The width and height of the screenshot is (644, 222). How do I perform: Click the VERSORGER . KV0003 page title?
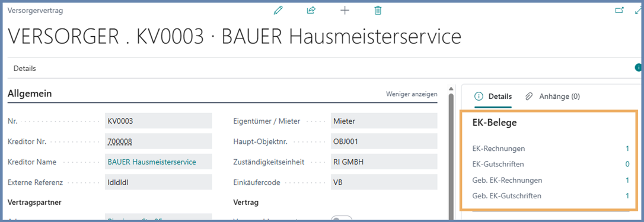click(234, 37)
